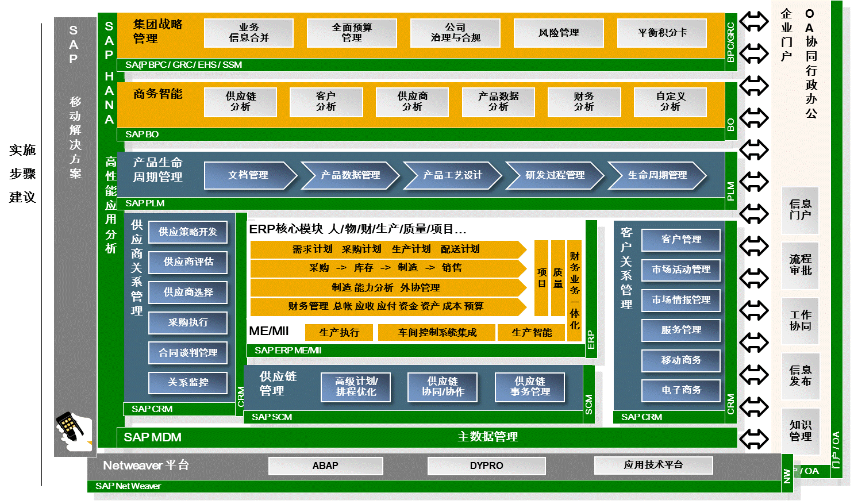Select the 服务管理 box
Screen dimensions: 854x504
click(x=681, y=330)
